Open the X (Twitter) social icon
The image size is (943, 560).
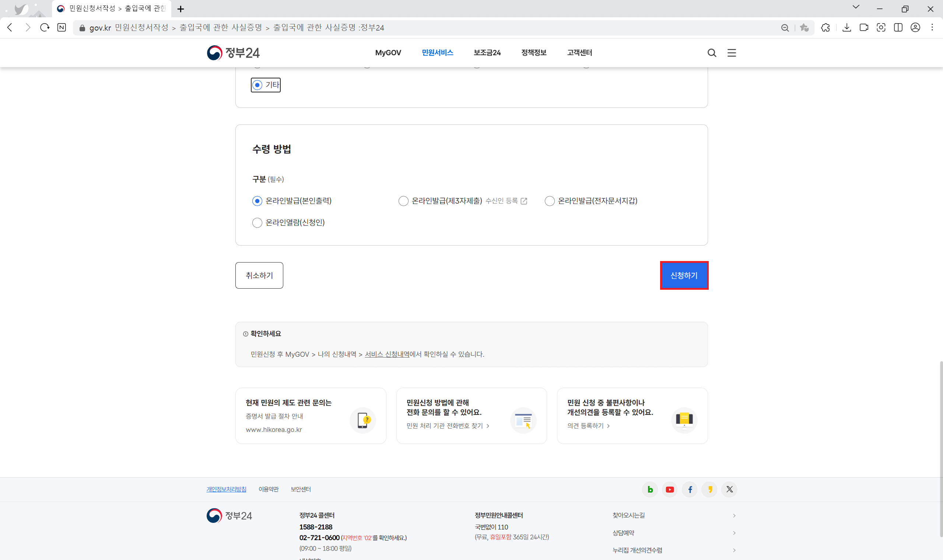pos(729,489)
